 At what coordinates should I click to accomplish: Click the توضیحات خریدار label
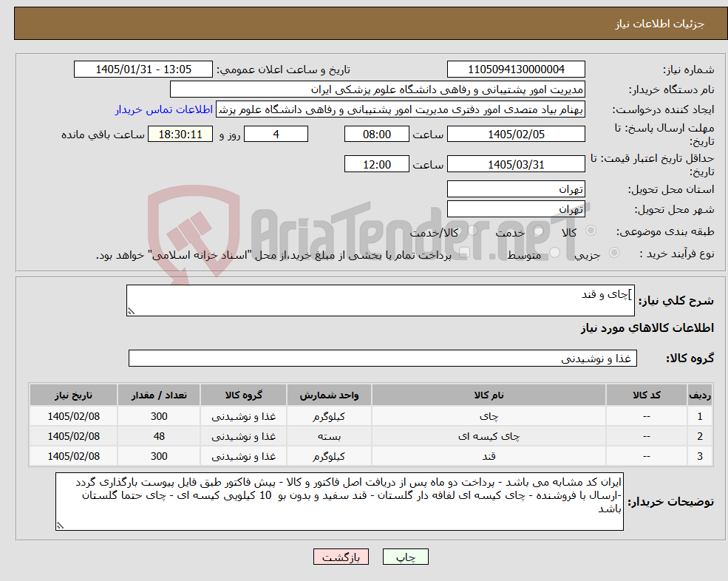click(671, 502)
